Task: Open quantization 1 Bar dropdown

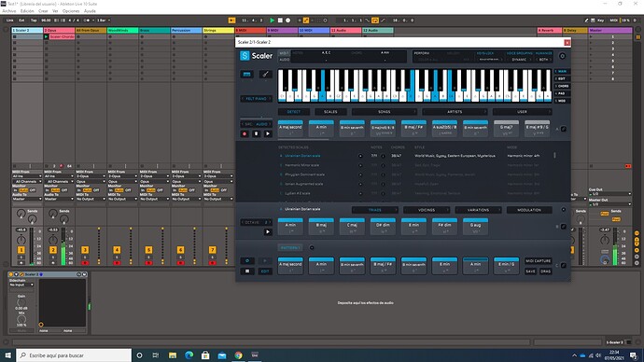Action: coord(104,21)
